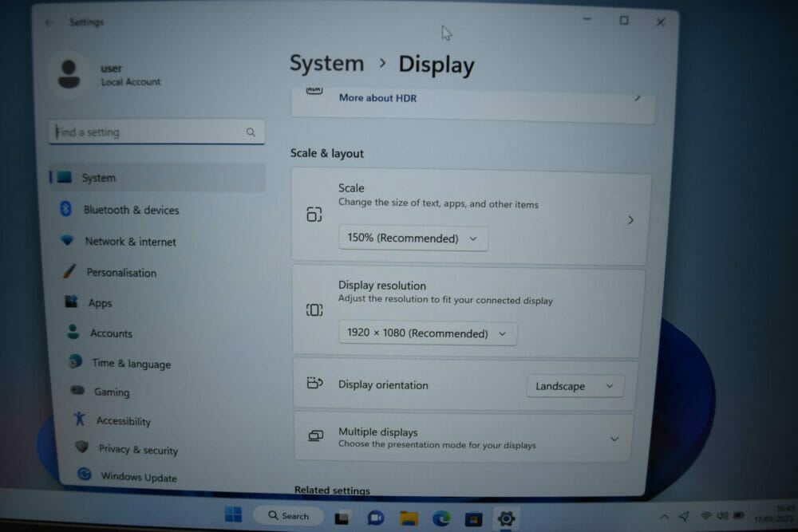Open the System category in the sidebar
The width and height of the screenshot is (798, 532).
156,178
